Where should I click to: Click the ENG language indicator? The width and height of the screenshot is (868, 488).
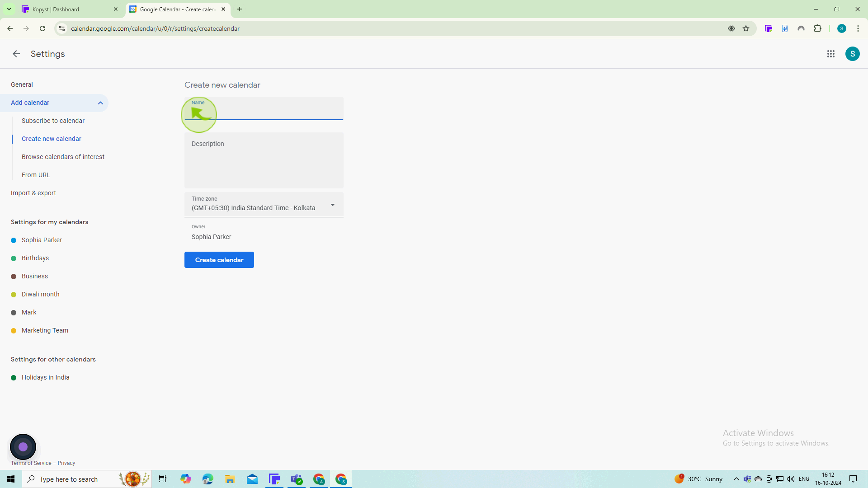click(x=804, y=479)
